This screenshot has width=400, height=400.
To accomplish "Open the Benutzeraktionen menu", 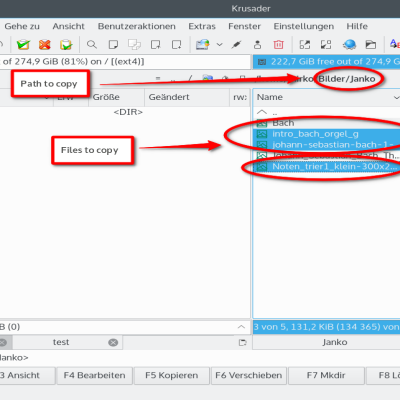I will 137,26.
